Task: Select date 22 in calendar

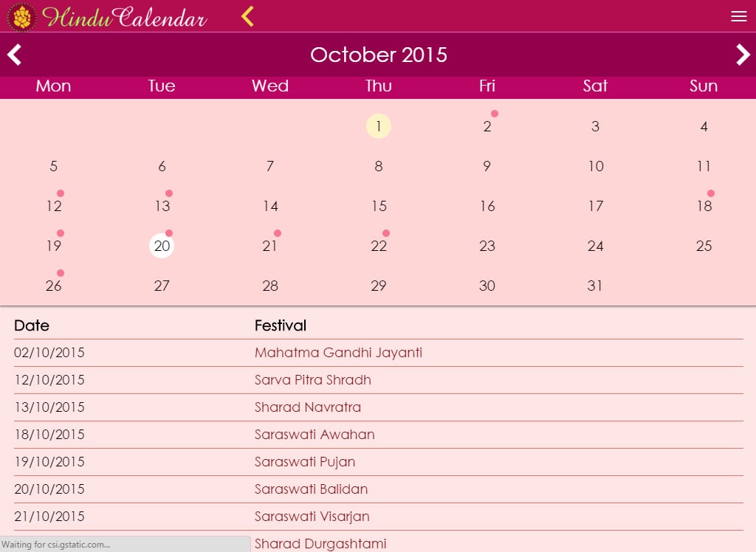Action: (x=379, y=246)
